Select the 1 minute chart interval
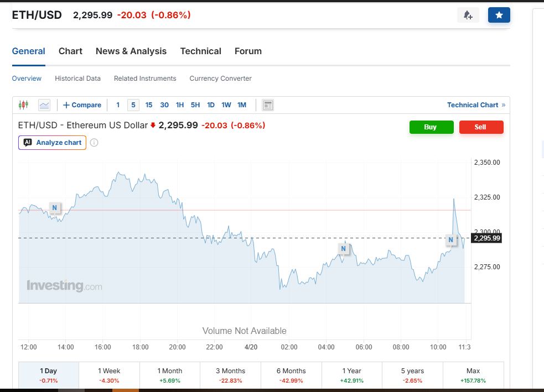The height and width of the screenshot is (392, 544). click(117, 105)
